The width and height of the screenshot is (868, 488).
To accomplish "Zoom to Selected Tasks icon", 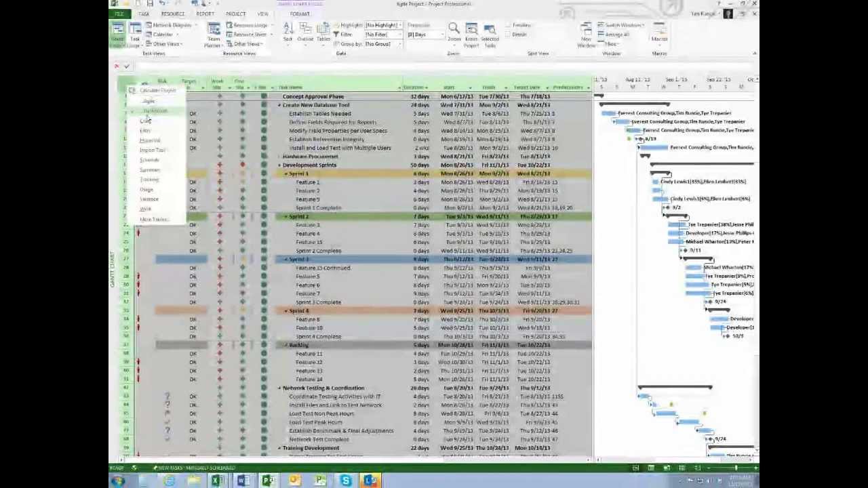I will (x=490, y=34).
